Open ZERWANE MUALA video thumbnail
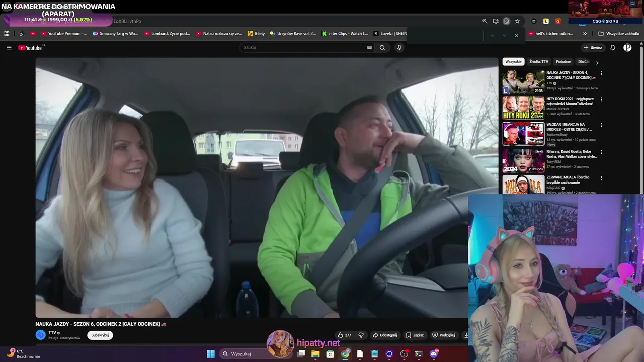This screenshot has width=644, height=362. [523, 184]
